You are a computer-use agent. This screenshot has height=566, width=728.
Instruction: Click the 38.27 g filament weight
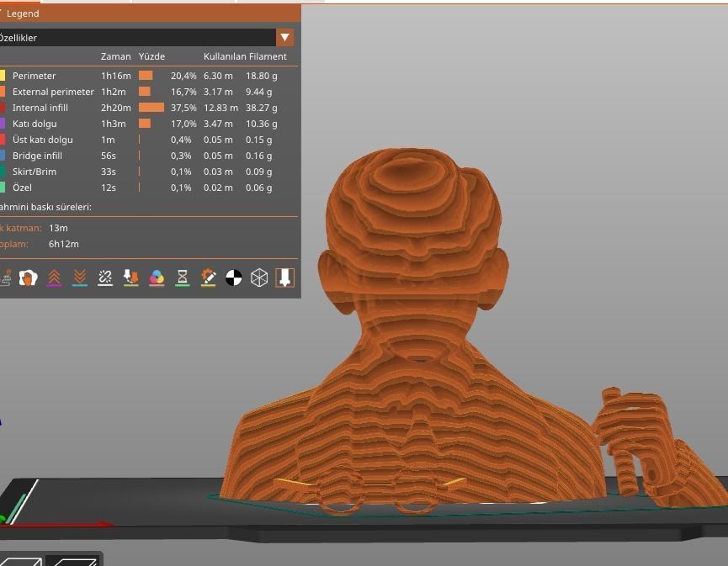click(x=262, y=108)
